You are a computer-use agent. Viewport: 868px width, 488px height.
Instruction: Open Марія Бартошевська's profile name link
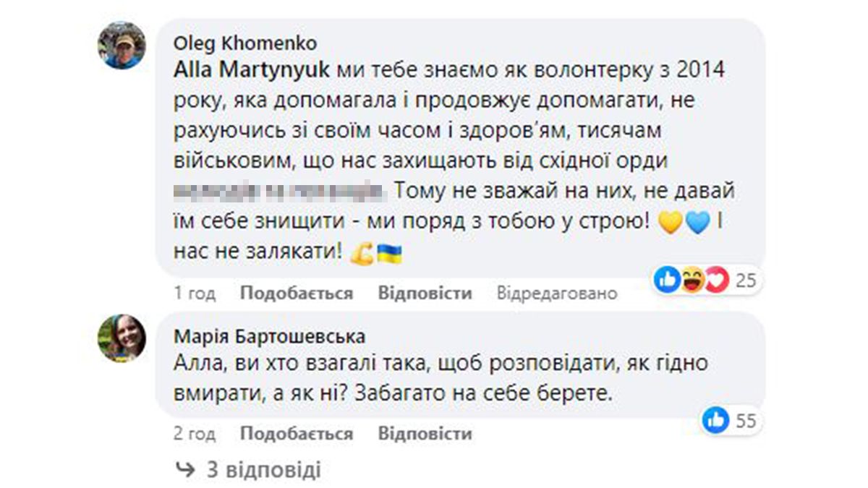tap(270, 337)
